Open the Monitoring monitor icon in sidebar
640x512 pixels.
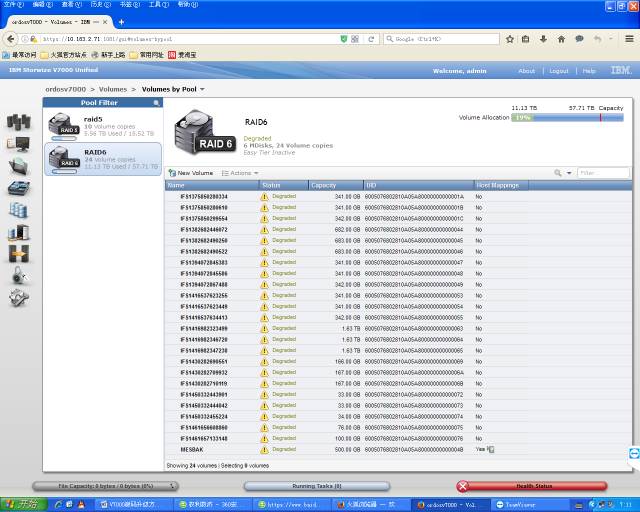click(x=18, y=144)
